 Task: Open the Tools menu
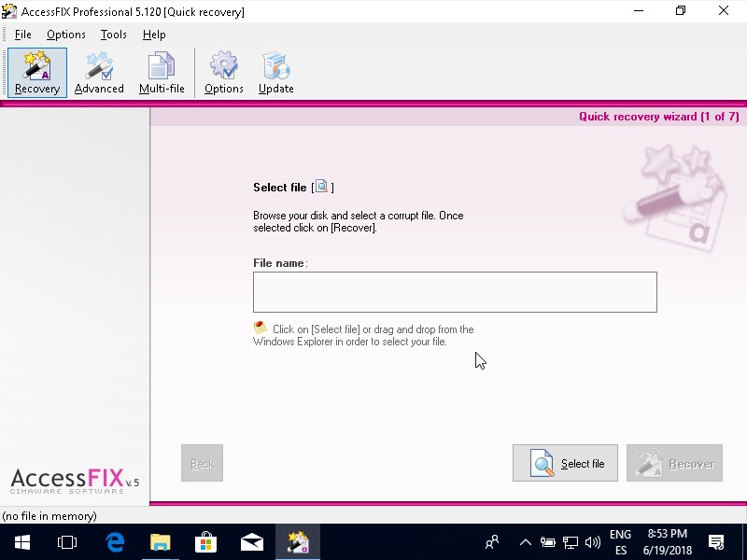(114, 35)
